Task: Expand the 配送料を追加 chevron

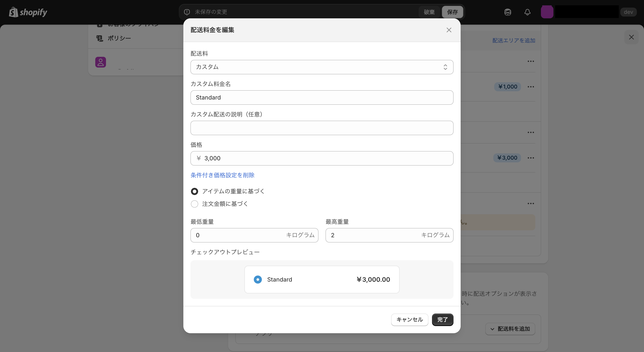Action: pyautogui.click(x=492, y=329)
